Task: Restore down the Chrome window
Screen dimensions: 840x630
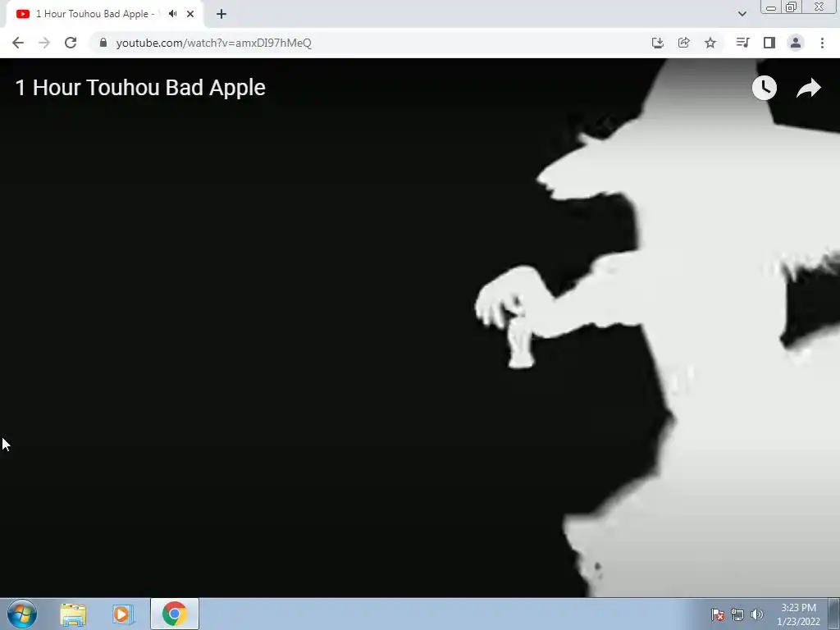Action: pyautogui.click(x=791, y=7)
